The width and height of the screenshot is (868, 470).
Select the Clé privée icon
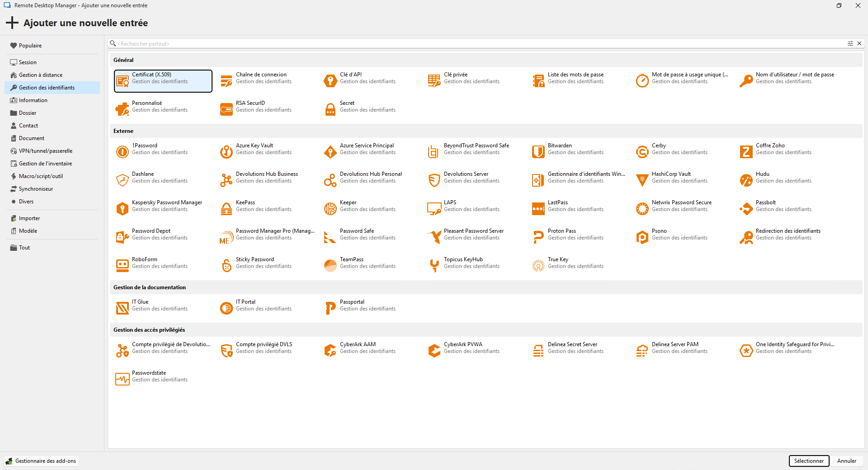point(434,81)
